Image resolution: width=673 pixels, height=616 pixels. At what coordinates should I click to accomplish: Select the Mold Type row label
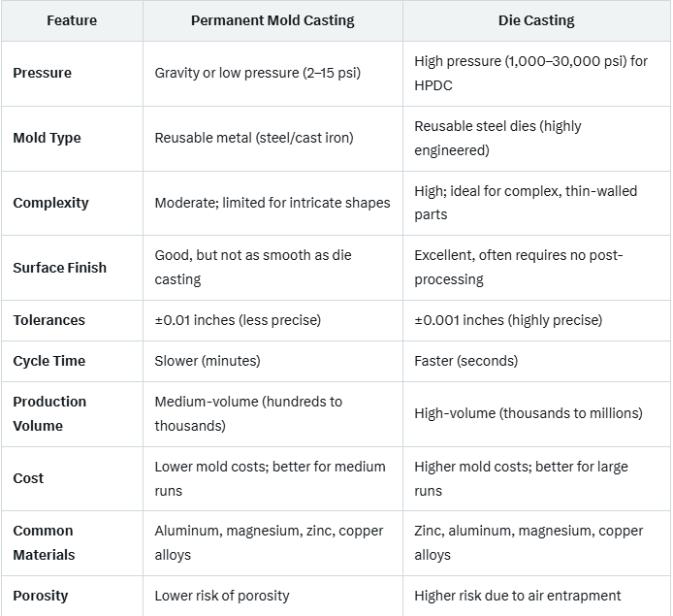click(48, 138)
